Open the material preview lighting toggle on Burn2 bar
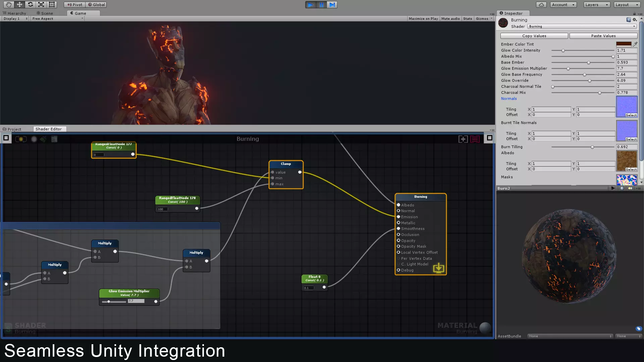The width and height of the screenshot is (644, 362). (630, 188)
